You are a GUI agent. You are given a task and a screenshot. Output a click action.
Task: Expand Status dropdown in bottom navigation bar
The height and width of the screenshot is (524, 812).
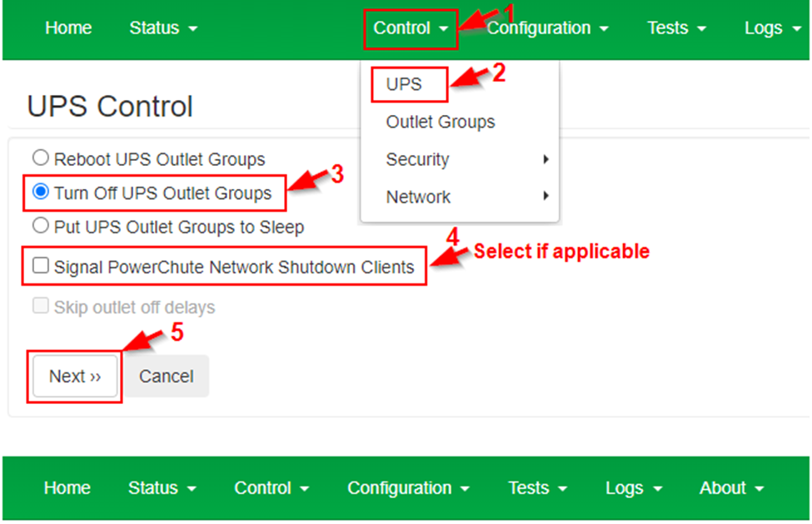[162, 487]
